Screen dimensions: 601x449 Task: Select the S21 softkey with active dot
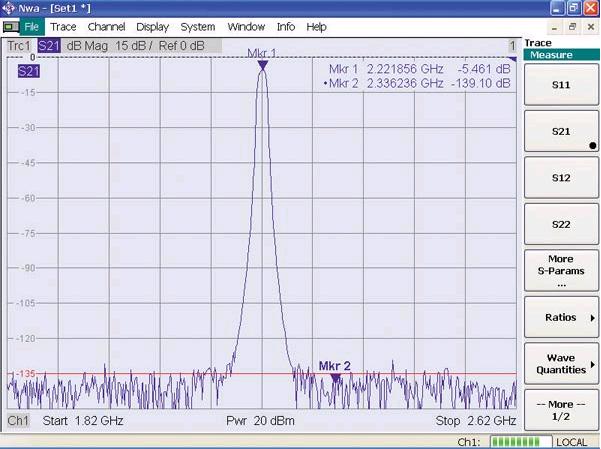click(x=560, y=132)
